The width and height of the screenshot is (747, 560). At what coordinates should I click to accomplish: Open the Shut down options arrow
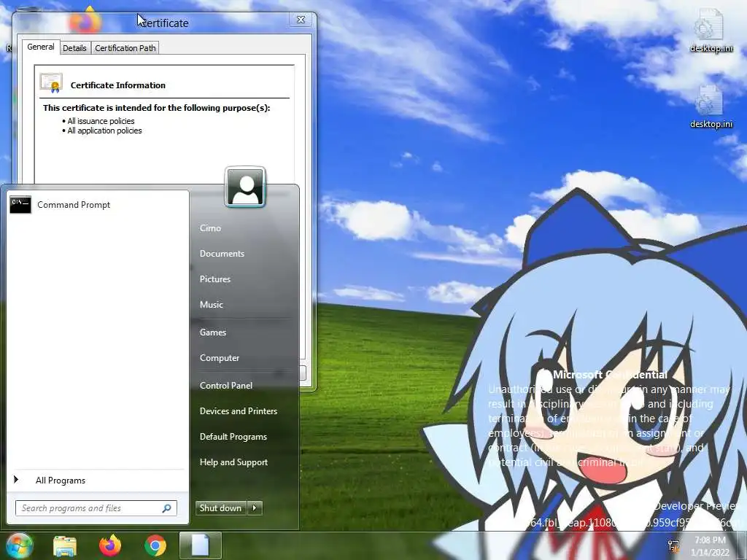tap(255, 508)
